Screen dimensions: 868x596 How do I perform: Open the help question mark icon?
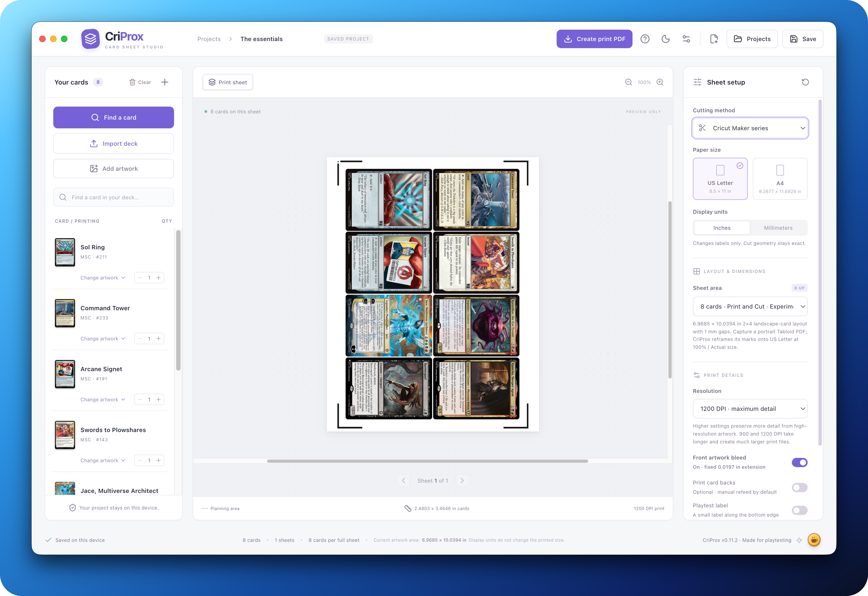[x=645, y=39]
